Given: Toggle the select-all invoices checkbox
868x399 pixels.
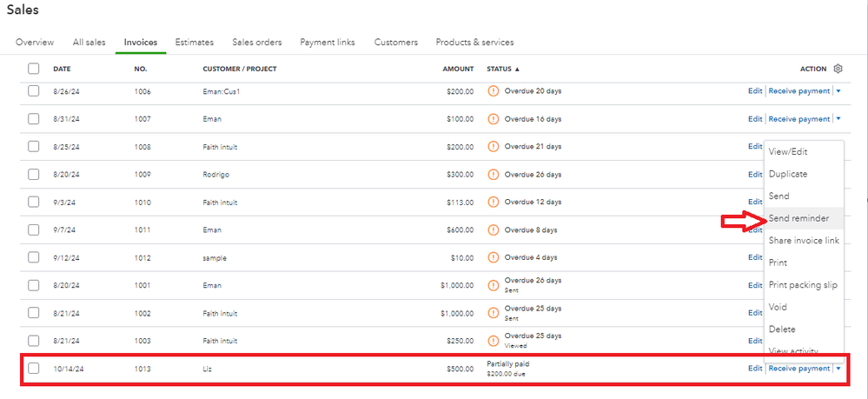Looking at the screenshot, I should tap(33, 69).
